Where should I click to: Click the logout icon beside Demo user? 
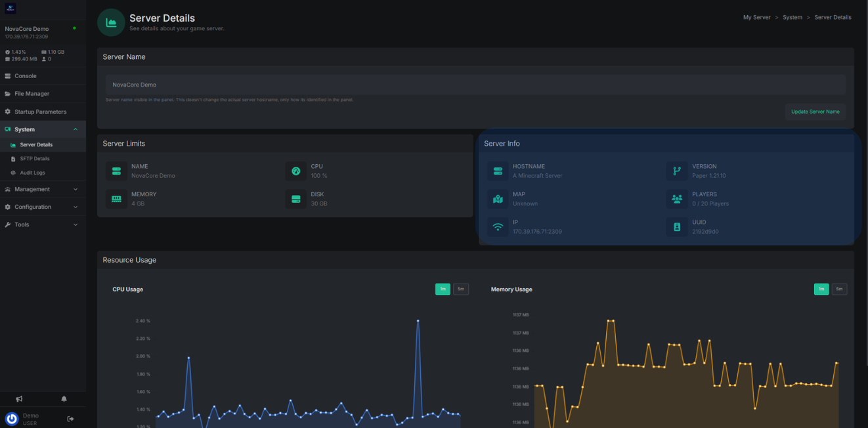(x=70, y=419)
